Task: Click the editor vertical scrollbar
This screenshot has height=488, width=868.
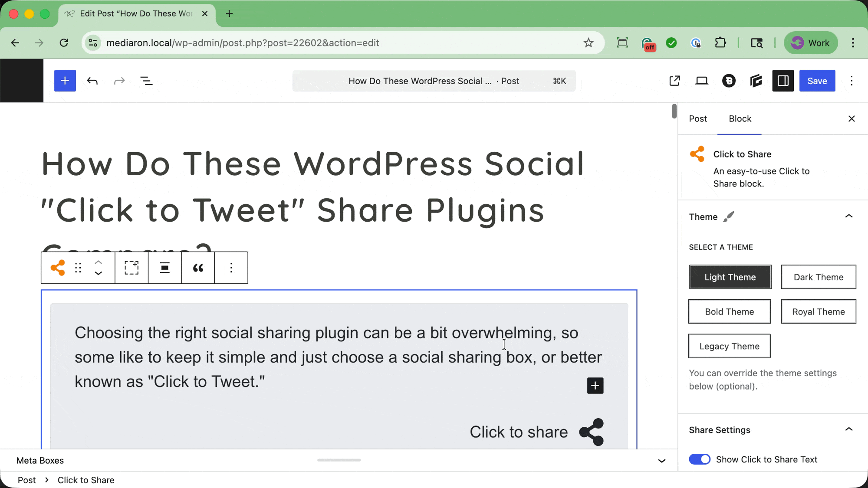Action: coord(674,111)
